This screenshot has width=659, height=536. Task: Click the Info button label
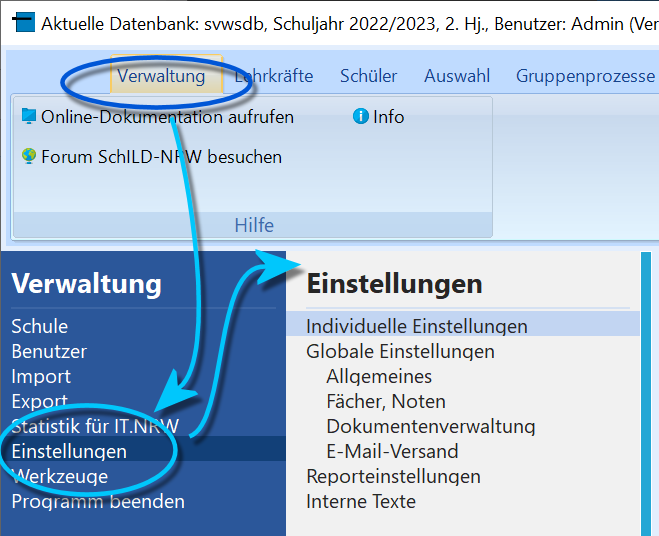click(388, 117)
